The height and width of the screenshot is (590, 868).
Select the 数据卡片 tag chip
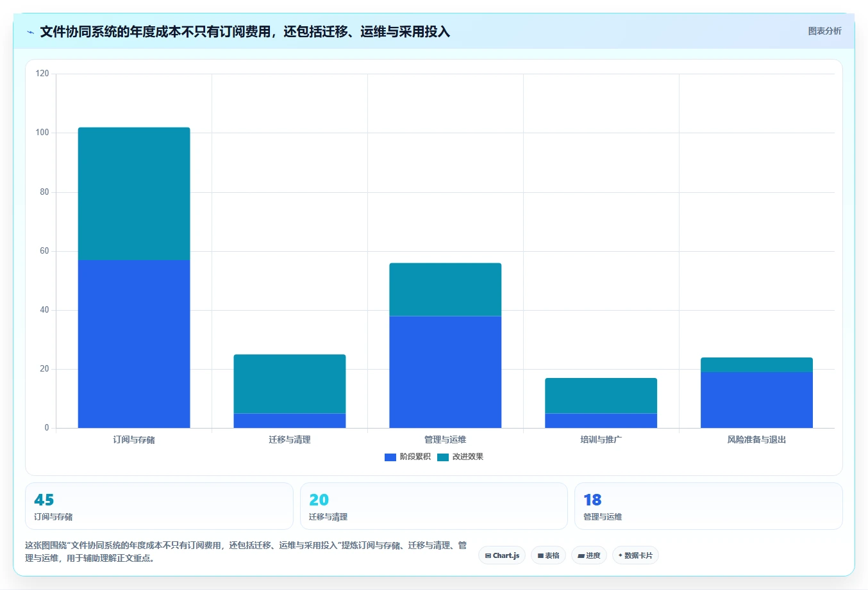coord(635,555)
